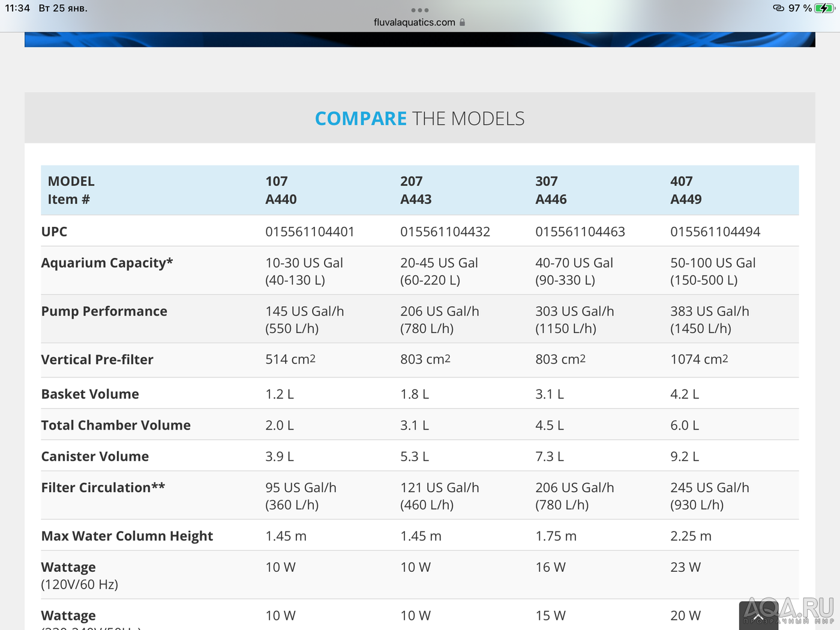Tap the 23 W wattage value

(x=685, y=568)
